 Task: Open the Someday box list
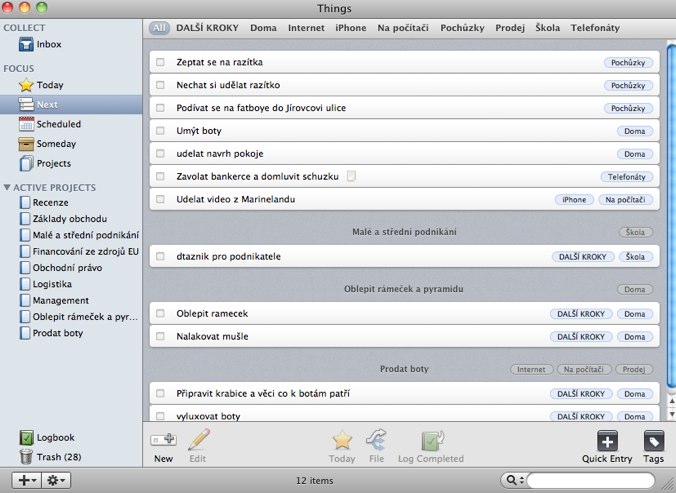pyautogui.click(x=28, y=144)
